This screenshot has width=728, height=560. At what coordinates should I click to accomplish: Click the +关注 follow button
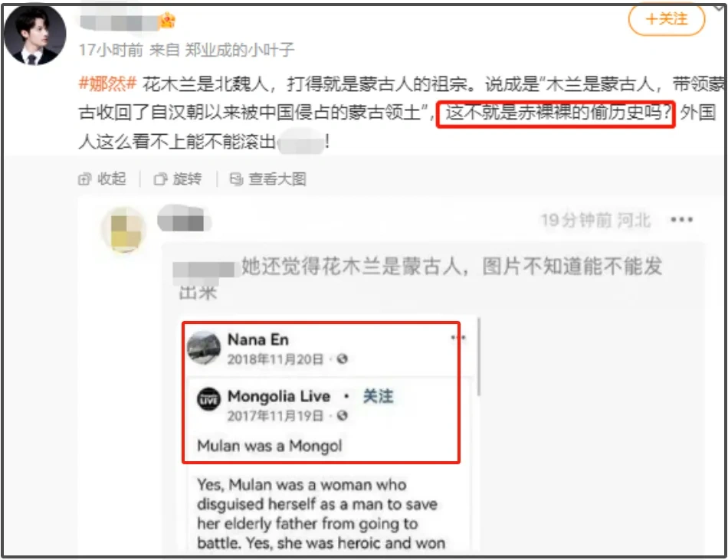(666, 19)
